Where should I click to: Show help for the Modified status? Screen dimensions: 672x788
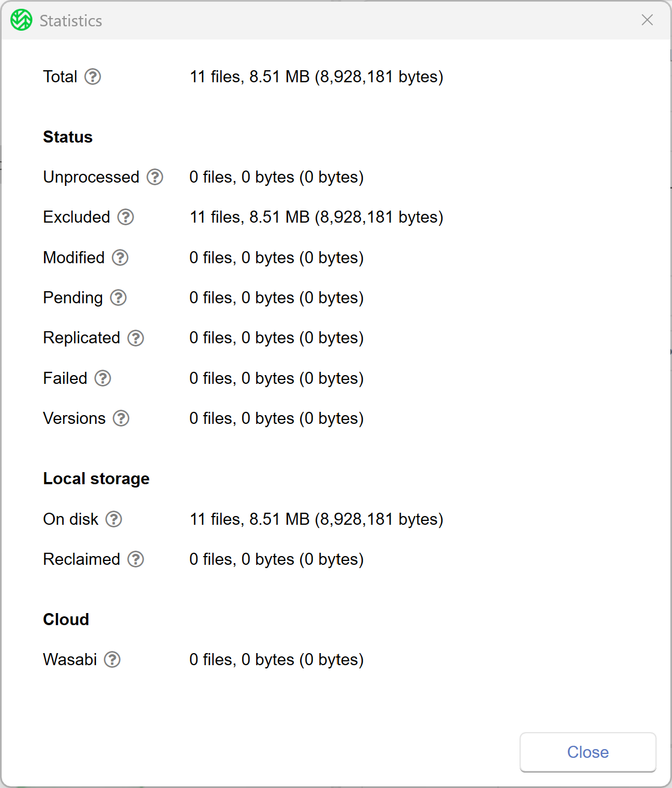pyautogui.click(x=120, y=258)
